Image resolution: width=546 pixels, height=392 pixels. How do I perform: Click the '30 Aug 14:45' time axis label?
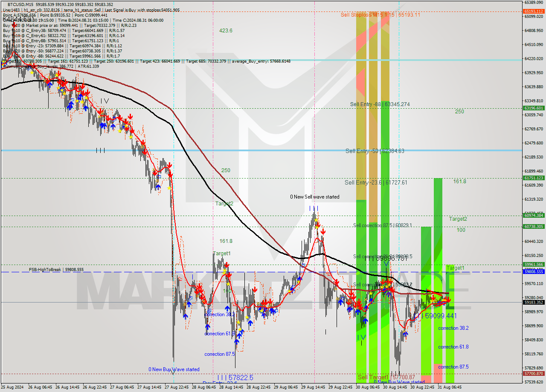tap(395, 387)
